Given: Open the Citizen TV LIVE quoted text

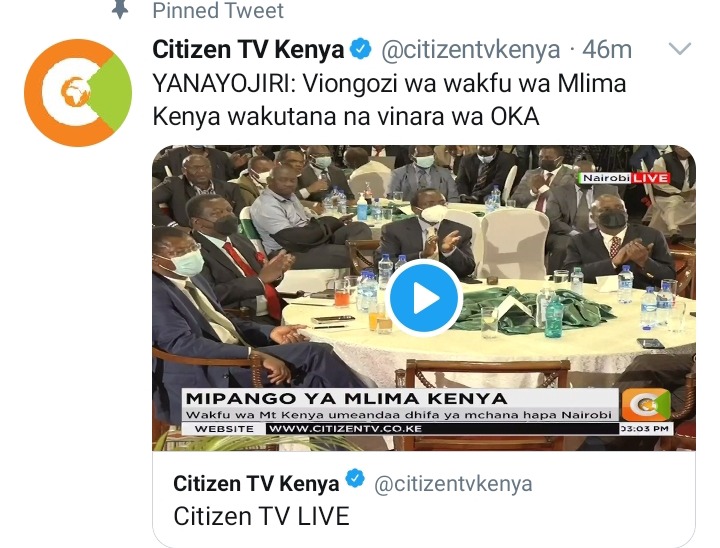Looking at the screenshot, I should click(x=262, y=516).
